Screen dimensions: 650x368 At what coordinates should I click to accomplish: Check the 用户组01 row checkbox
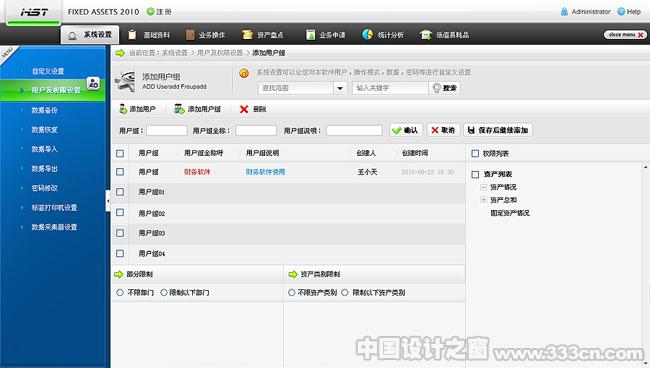point(120,192)
